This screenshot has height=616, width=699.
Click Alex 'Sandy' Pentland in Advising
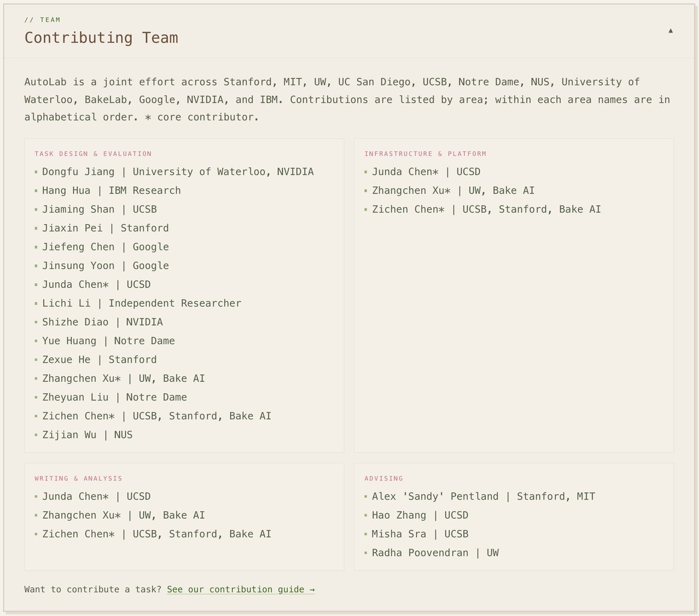pos(483,497)
